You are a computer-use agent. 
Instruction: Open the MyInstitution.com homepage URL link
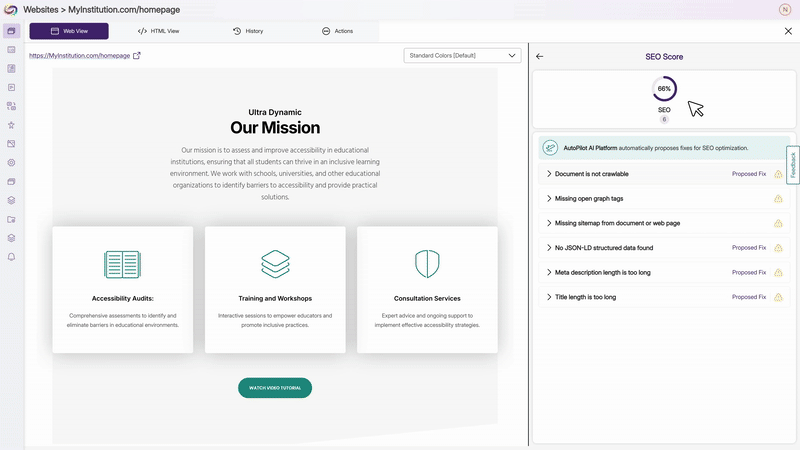pyautogui.click(x=80, y=56)
